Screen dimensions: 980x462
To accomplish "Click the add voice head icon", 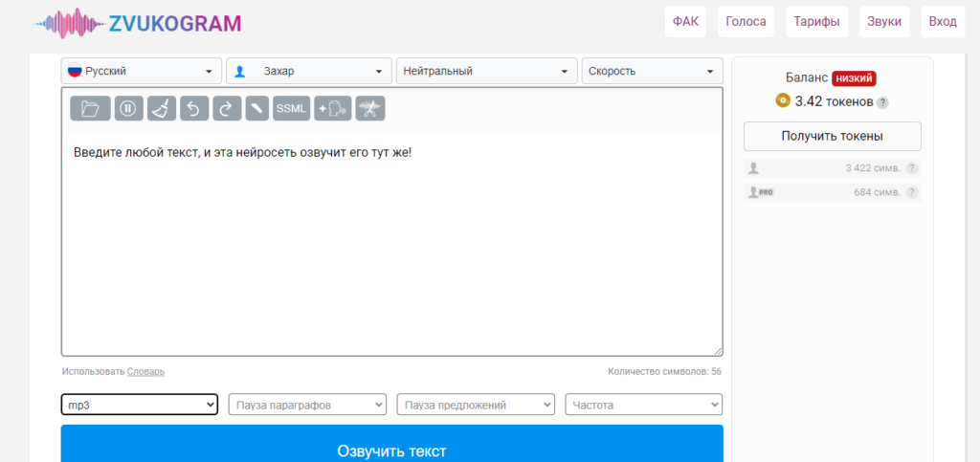I will [x=333, y=109].
